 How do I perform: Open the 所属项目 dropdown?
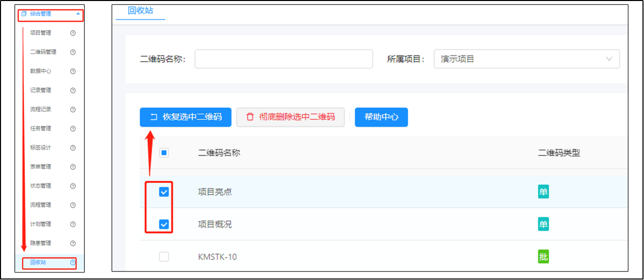527,59
